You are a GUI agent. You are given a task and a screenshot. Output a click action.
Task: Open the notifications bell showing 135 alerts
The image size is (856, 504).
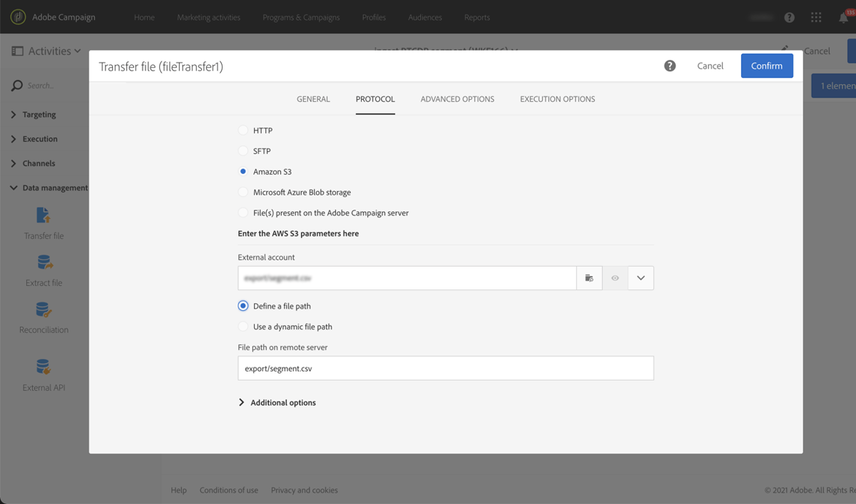tap(844, 17)
